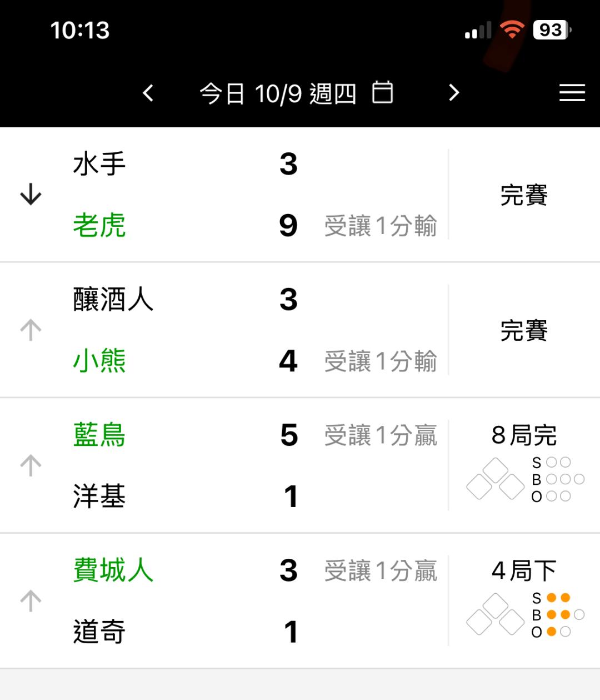Open the calendar date picker icon

tap(382, 92)
